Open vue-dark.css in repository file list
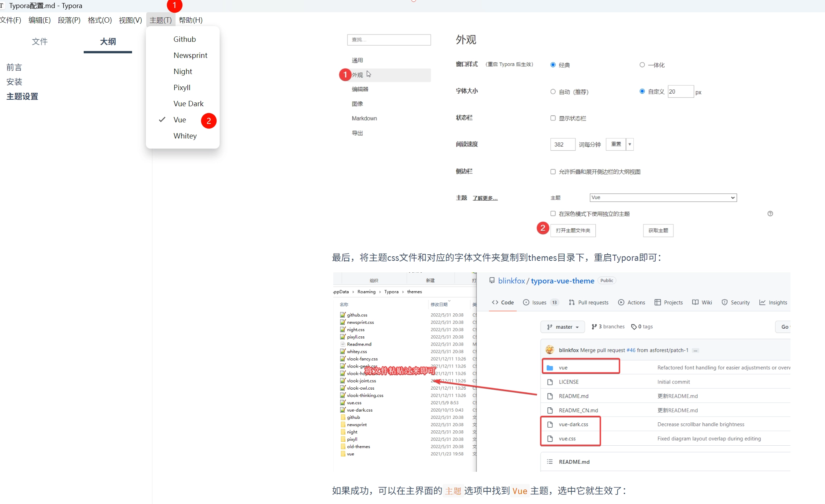 574,424
